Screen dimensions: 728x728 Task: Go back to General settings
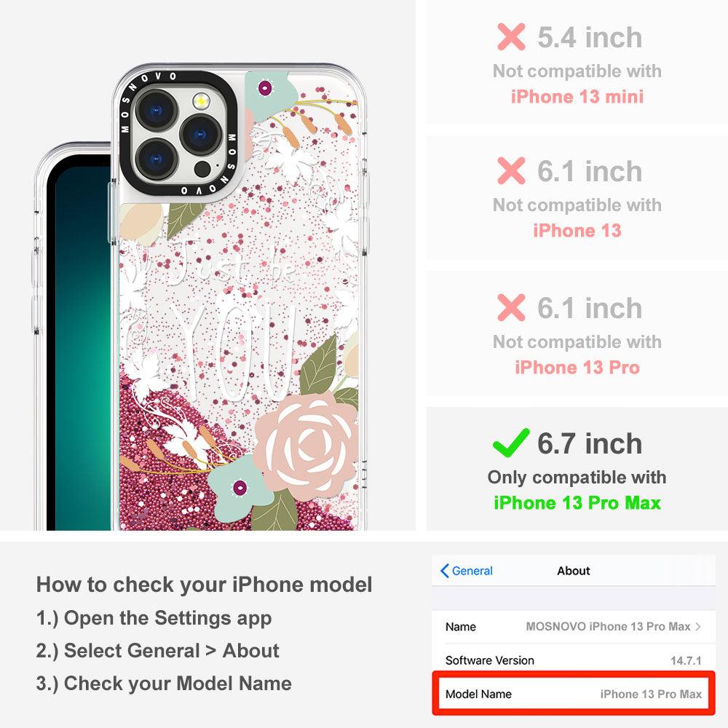467,571
